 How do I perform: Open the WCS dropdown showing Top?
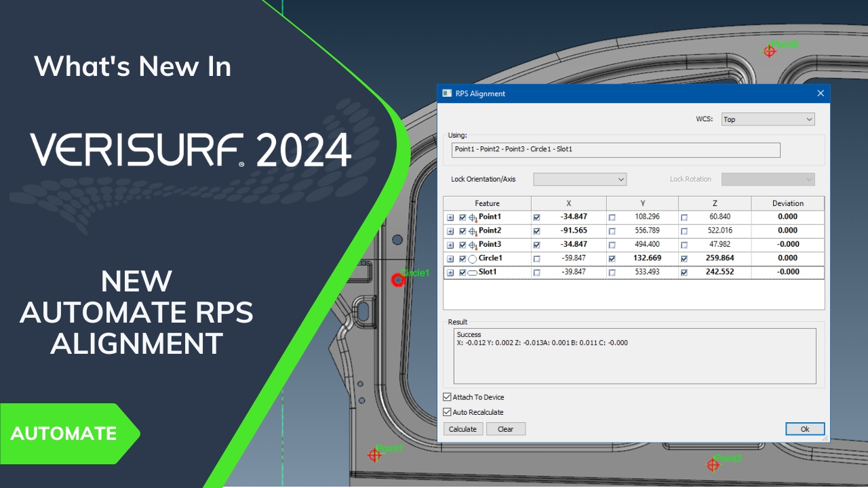pos(768,119)
